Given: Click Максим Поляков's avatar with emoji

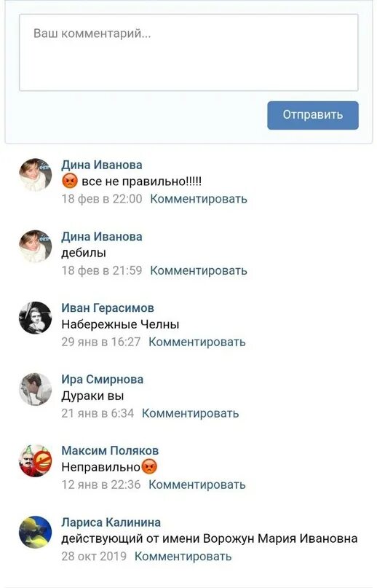Looking at the screenshot, I should (x=36, y=460).
